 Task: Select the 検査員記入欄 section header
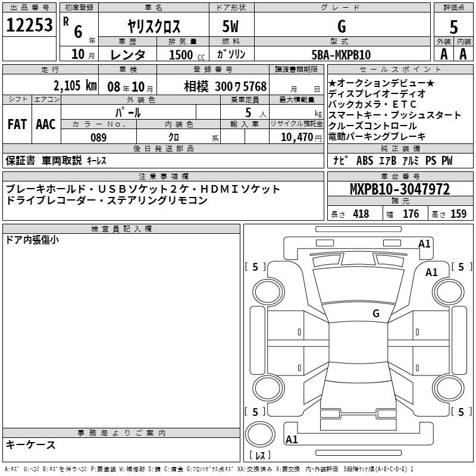click(x=121, y=229)
